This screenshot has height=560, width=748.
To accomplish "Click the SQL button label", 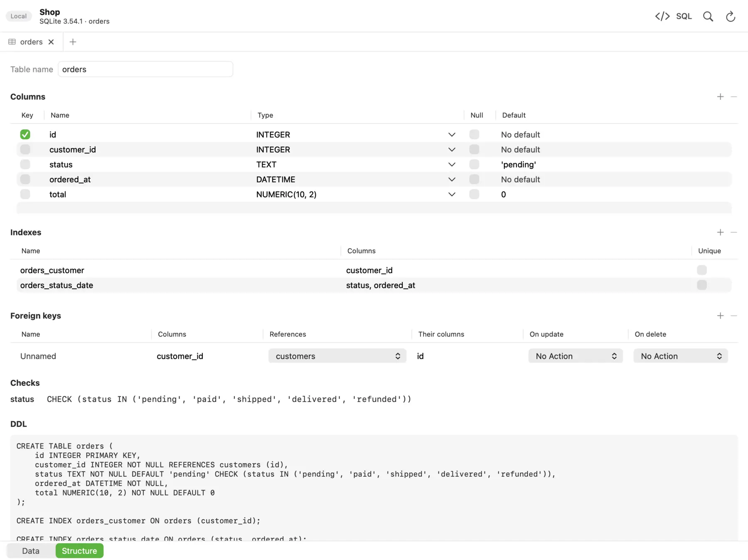I will click(x=684, y=16).
